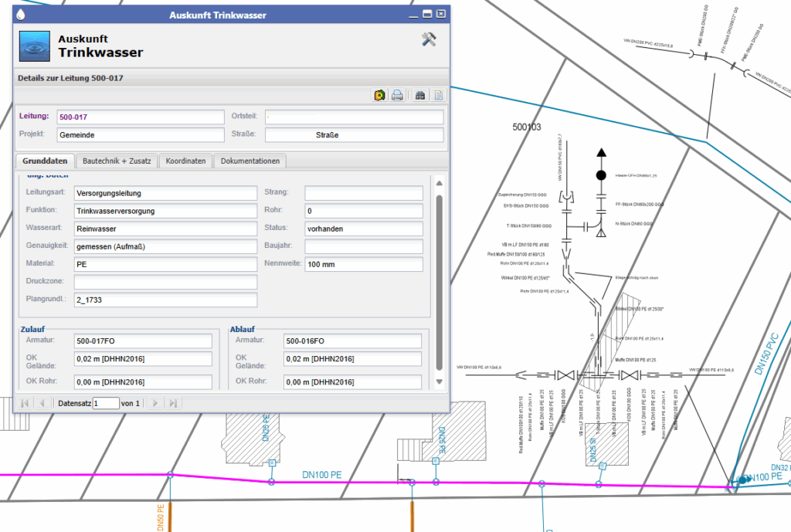Image resolution: width=791 pixels, height=532 pixels.
Task: Select the Straße input field
Action: coord(354,135)
